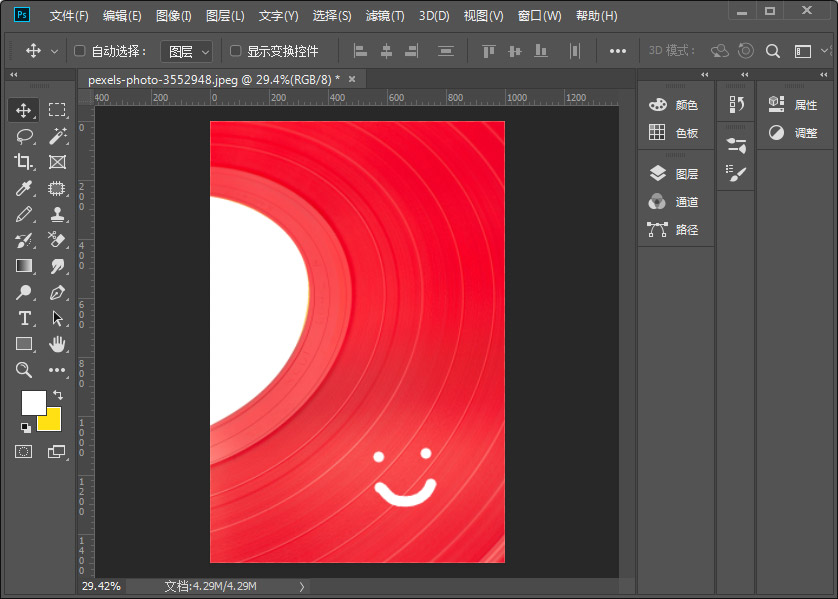Align left edges in options bar
The height and width of the screenshot is (599, 838).
point(361,51)
